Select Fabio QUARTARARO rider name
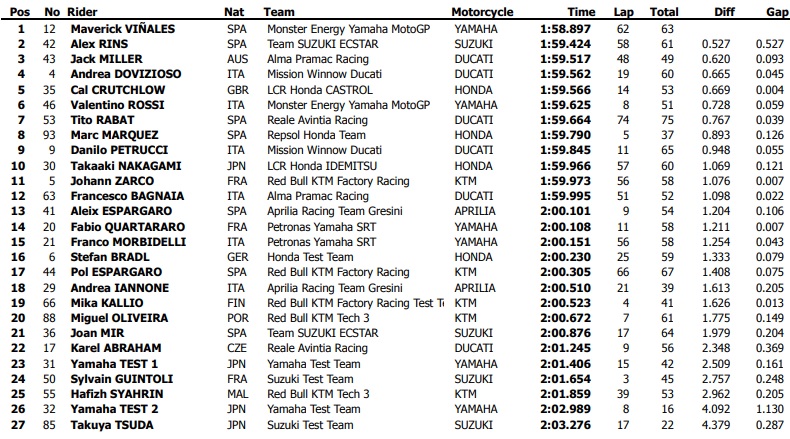Image resolution: width=790 pixels, height=439 pixels. pyautogui.click(x=127, y=227)
